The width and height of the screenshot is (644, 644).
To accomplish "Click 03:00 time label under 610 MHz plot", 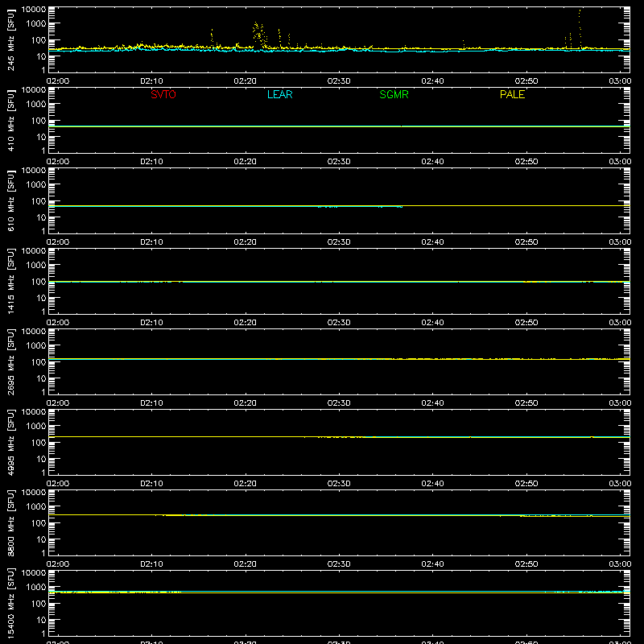I will 620,242.
